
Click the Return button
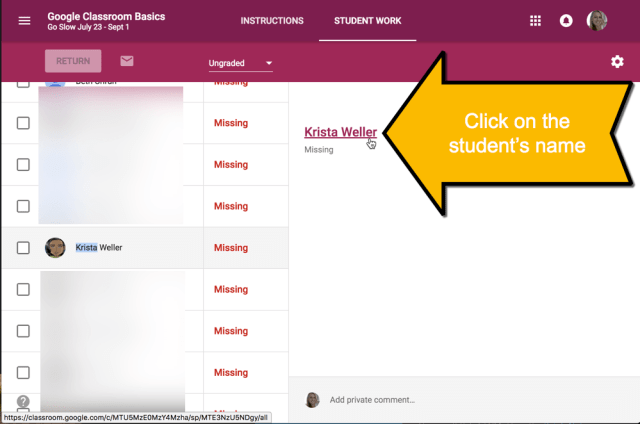73,61
